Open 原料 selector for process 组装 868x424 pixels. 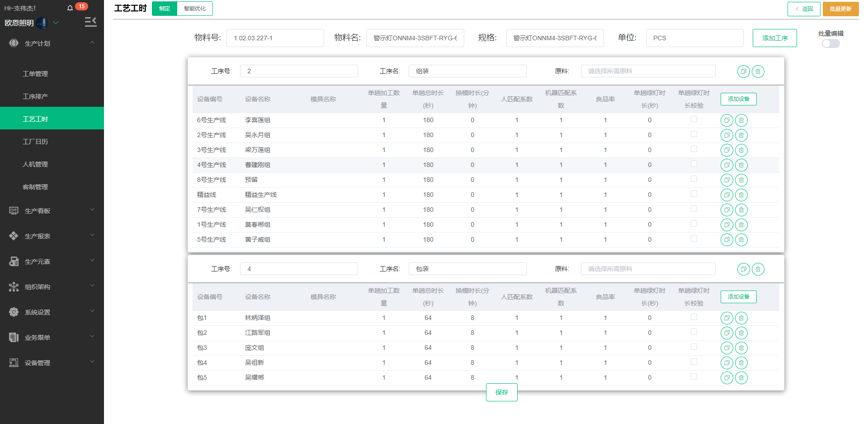(x=648, y=71)
